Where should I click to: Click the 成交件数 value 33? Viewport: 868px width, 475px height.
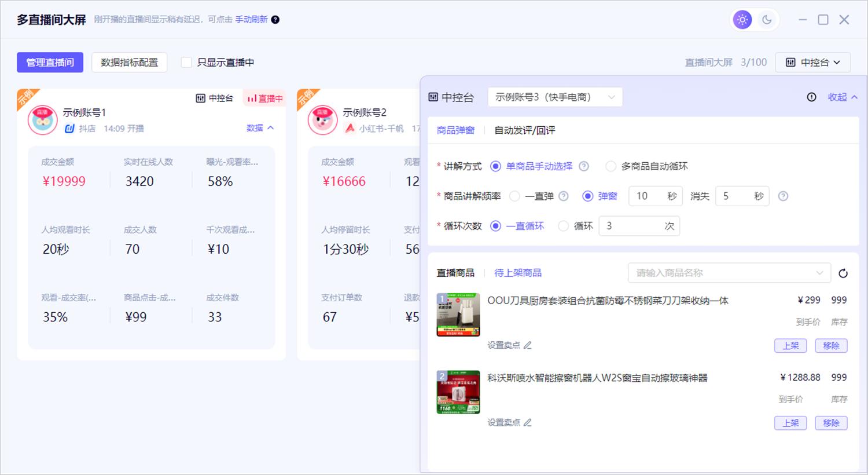pyautogui.click(x=215, y=317)
